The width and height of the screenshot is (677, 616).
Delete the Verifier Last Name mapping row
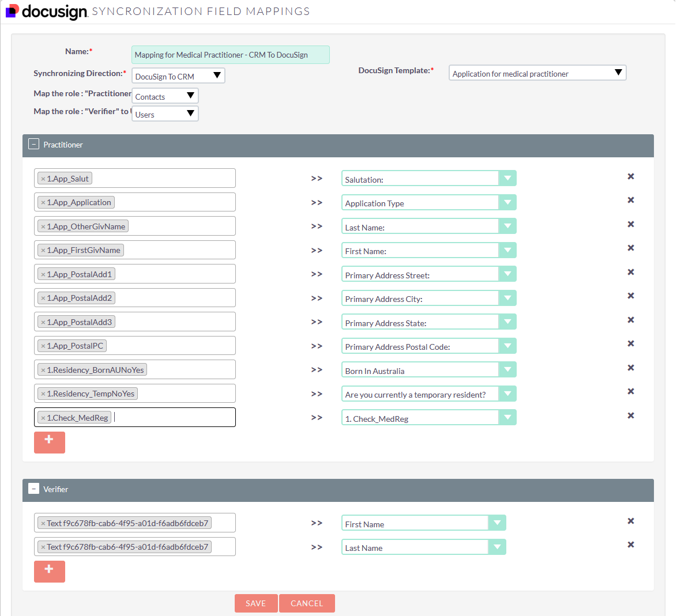pos(630,545)
